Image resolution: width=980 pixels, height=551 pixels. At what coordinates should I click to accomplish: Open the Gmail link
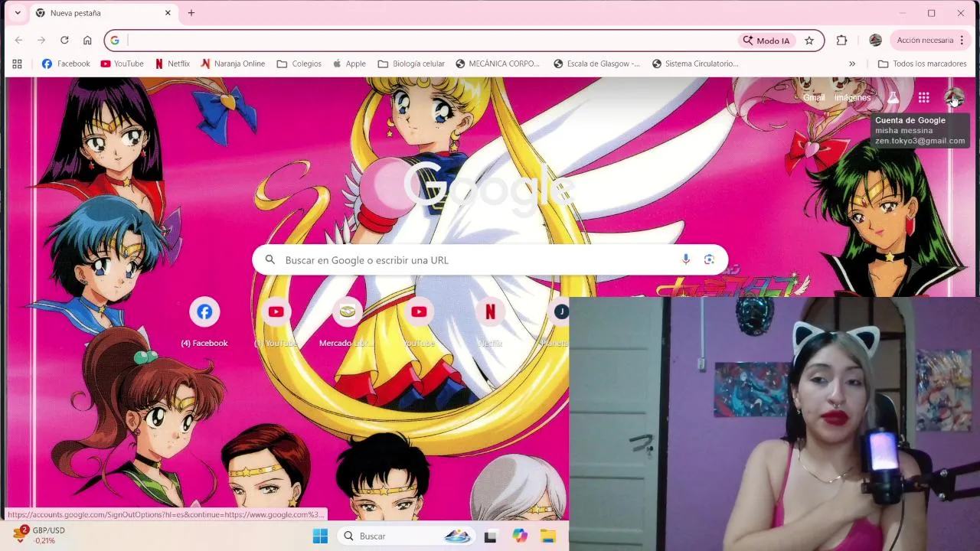pyautogui.click(x=814, y=97)
